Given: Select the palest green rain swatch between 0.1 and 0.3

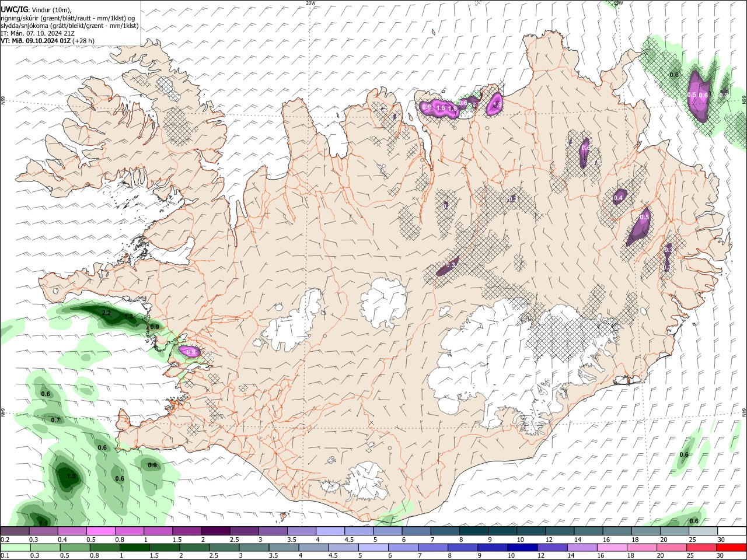Looking at the screenshot, I should [x=15, y=548].
